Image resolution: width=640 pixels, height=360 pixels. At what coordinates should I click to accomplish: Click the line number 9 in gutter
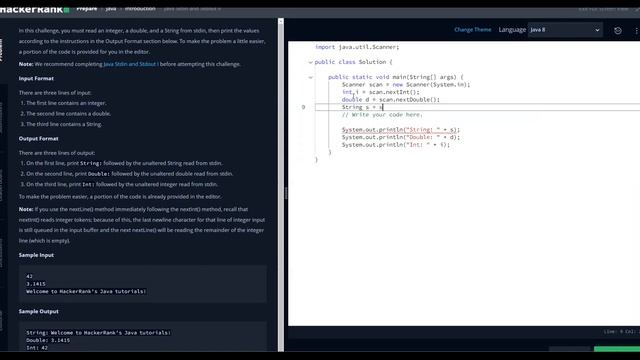(303, 107)
